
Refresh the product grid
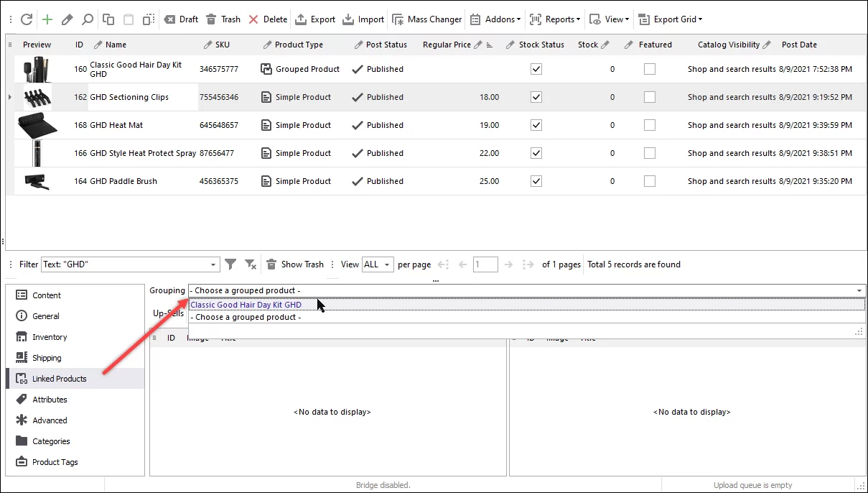click(27, 19)
